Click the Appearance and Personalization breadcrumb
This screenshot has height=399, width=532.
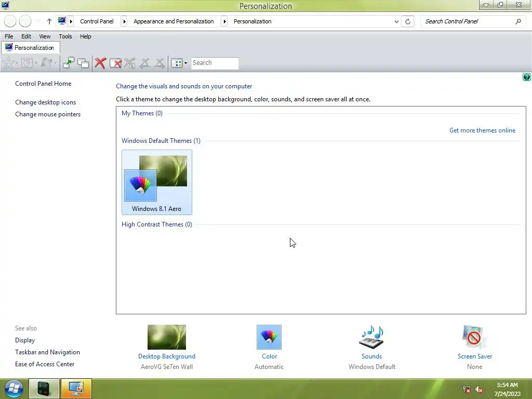174,21
